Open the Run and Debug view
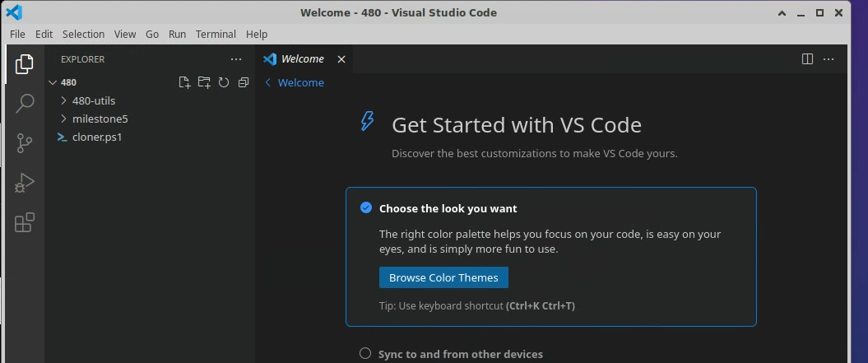 (25, 183)
